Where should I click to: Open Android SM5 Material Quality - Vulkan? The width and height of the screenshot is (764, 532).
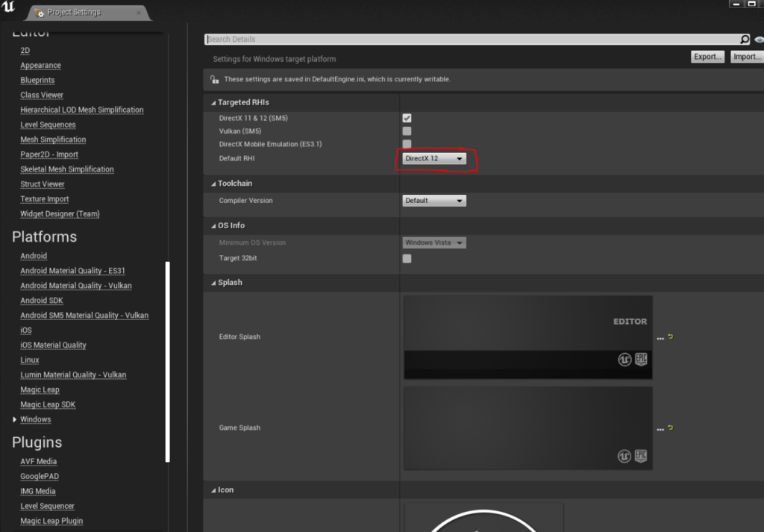84,316
